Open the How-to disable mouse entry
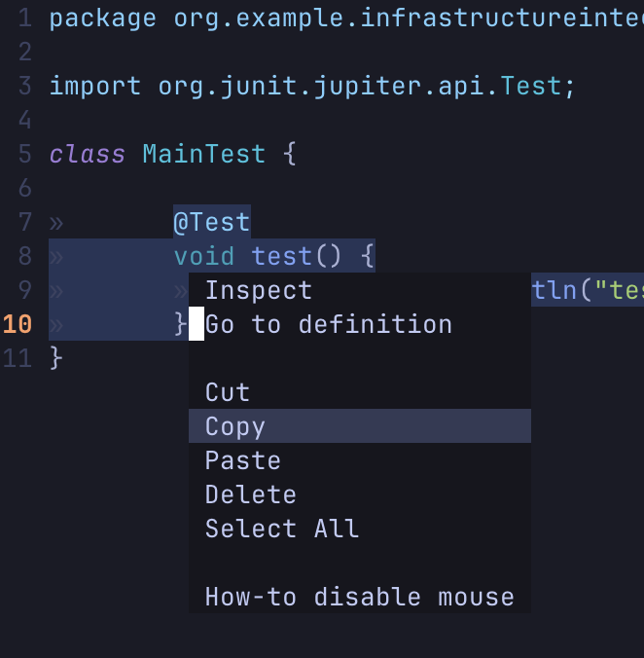The width and height of the screenshot is (644, 658). tap(360, 597)
